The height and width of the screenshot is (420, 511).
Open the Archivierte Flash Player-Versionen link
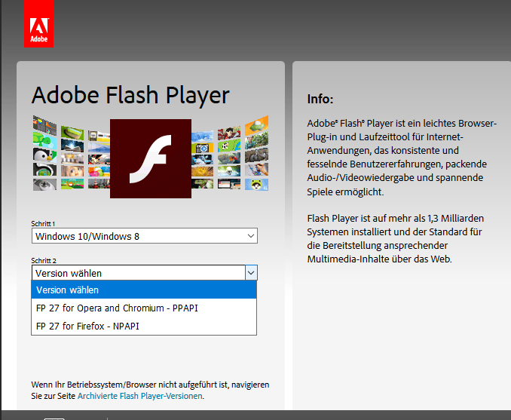[x=139, y=396]
